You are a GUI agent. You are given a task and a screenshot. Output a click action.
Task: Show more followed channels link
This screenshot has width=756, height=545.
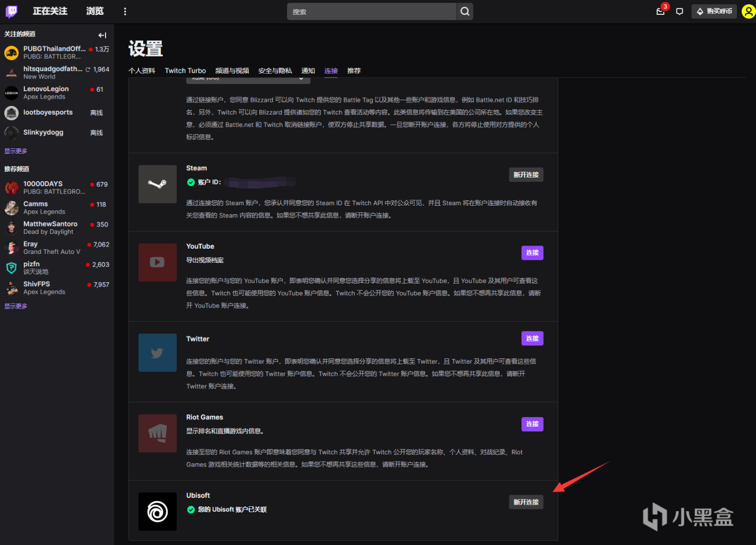click(16, 151)
